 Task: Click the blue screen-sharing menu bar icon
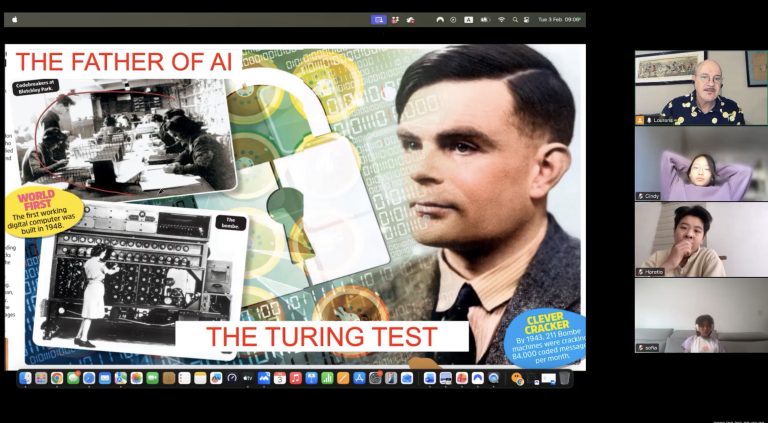click(379, 19)
